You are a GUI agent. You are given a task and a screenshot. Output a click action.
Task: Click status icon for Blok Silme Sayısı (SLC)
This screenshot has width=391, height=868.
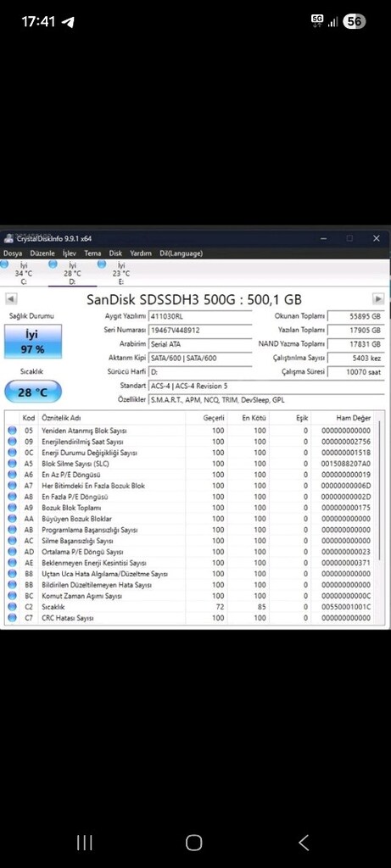coord(12,464)
